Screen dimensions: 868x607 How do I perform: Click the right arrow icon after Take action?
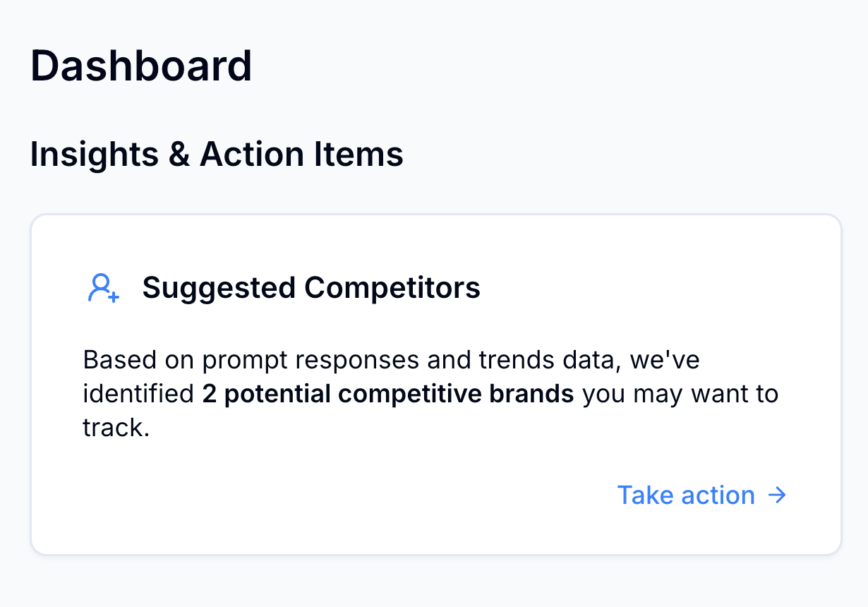pyautogui.click(x=777, y=495)
